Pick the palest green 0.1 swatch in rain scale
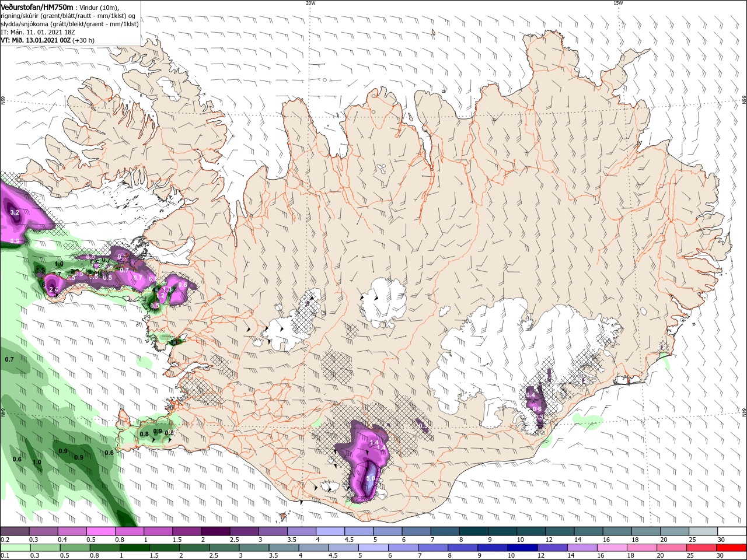This screenshot has width=747, height=560. pos(15,548)
